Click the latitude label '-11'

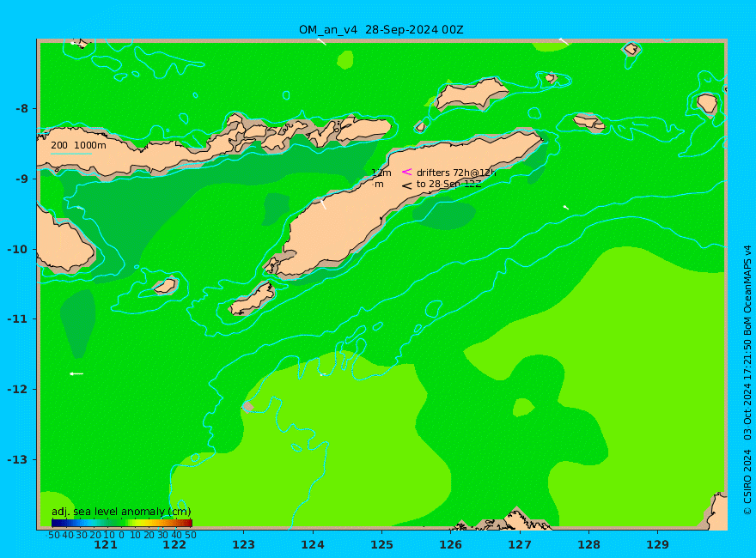tap(18, 319)
